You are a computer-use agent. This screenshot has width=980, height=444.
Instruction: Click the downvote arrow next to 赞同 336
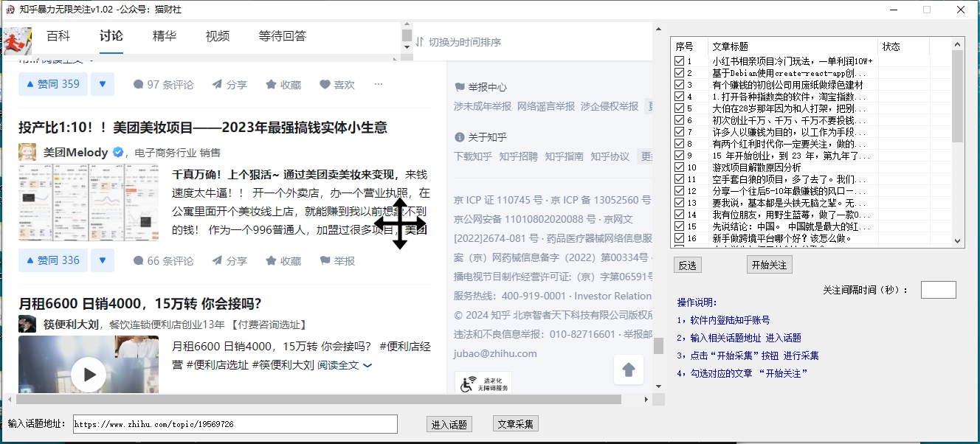(x=103, y=260)
